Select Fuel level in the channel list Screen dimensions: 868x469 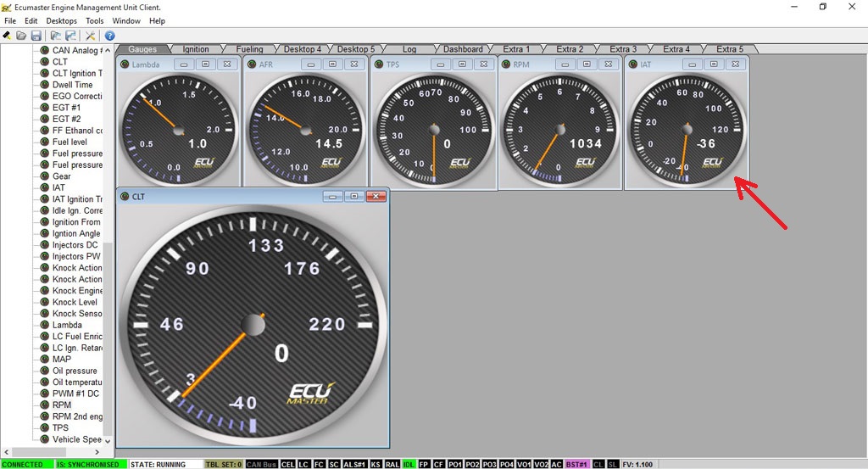[70, 142]
